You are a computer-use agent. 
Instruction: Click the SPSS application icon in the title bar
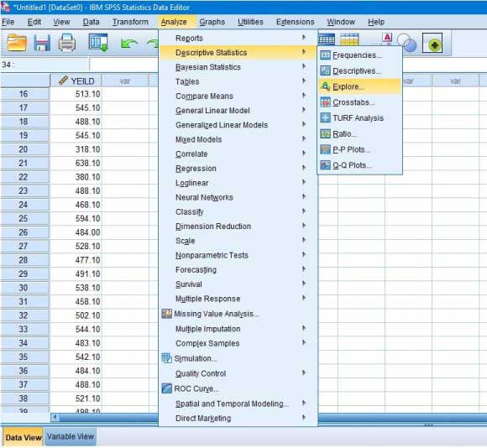tap(5, 8)
